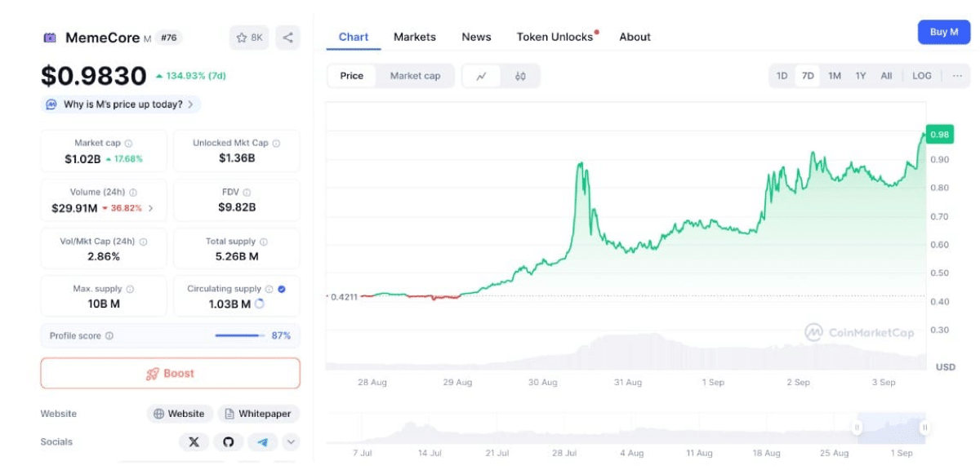Open the Whitepaper link button
980x470 pixels.
[259, 414]
